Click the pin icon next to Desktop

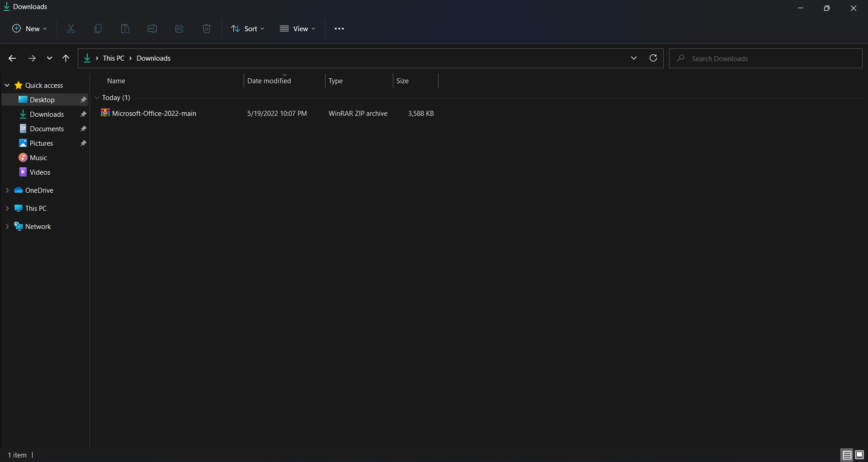click(x=83, y=100)
